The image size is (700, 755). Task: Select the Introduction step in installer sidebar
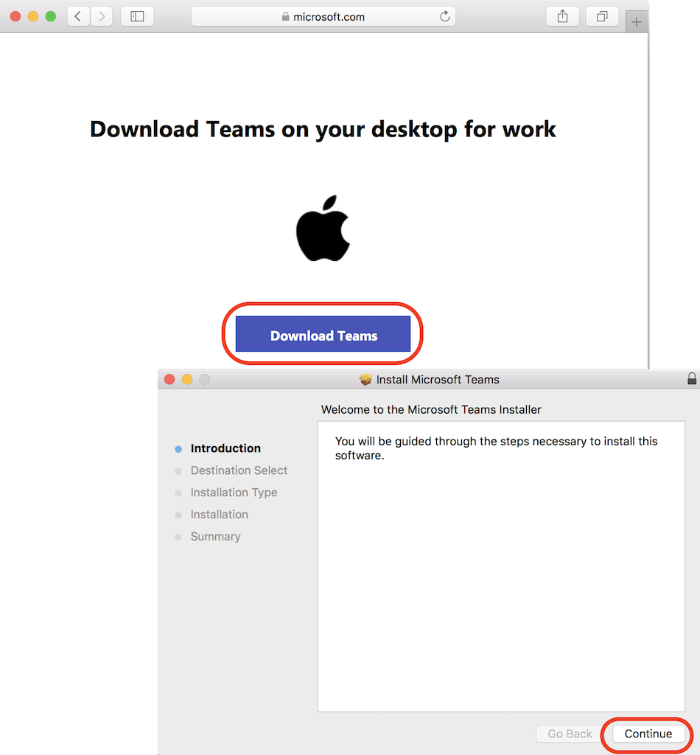225,448
